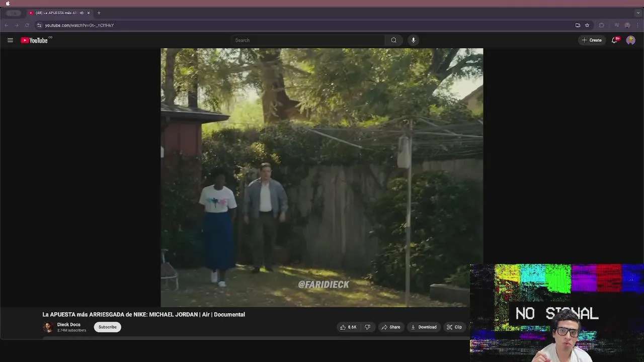
Task: Open browser extensions puzzle icon
Action: coord(601,25)
